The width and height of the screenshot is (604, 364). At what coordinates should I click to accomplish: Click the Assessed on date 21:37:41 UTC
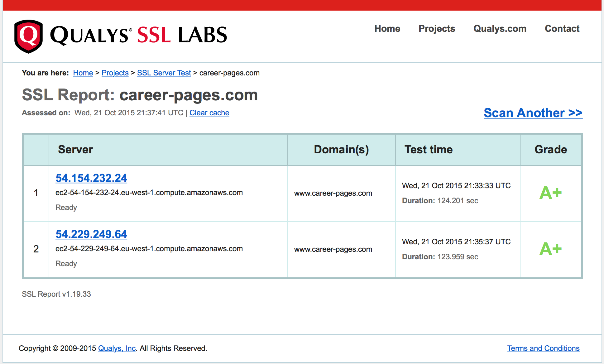[129, 113]
